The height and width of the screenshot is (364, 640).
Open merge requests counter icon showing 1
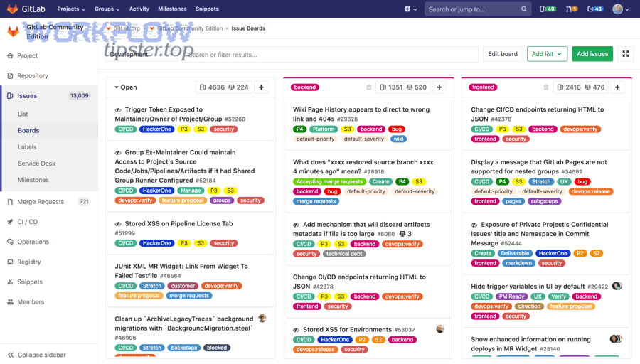pos(572,9)
